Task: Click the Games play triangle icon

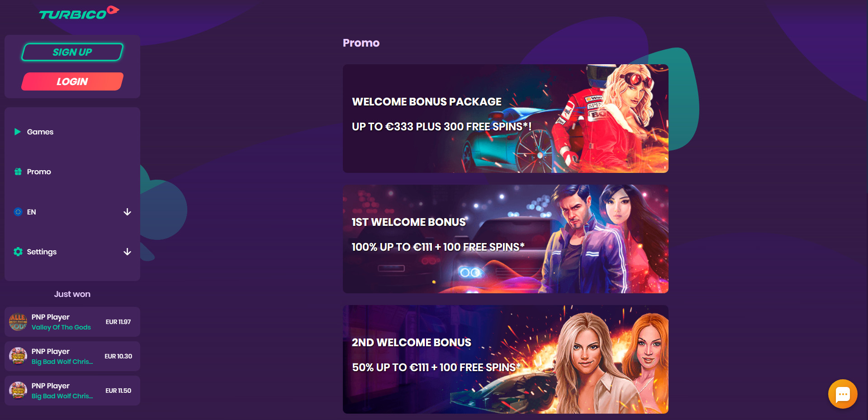Action: 18,132
